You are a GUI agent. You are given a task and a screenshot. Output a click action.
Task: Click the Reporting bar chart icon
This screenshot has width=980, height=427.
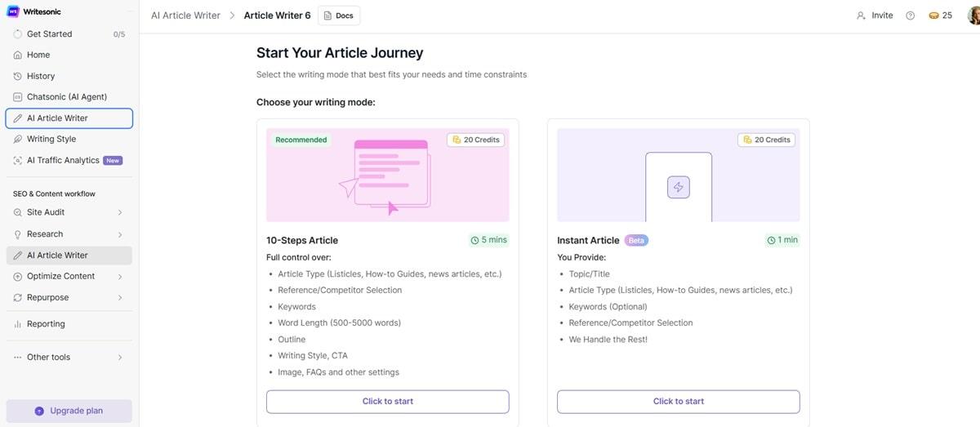[18, 324]
